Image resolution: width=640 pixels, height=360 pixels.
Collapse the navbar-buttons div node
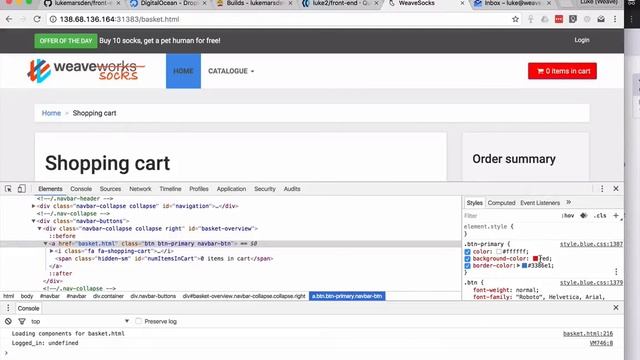[33, 221]
